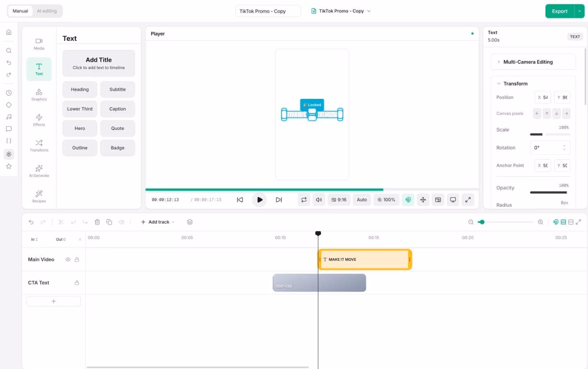Toggle Main Video track visibility eye
Screen dimensions: 588x369
(x=68, y=259)
